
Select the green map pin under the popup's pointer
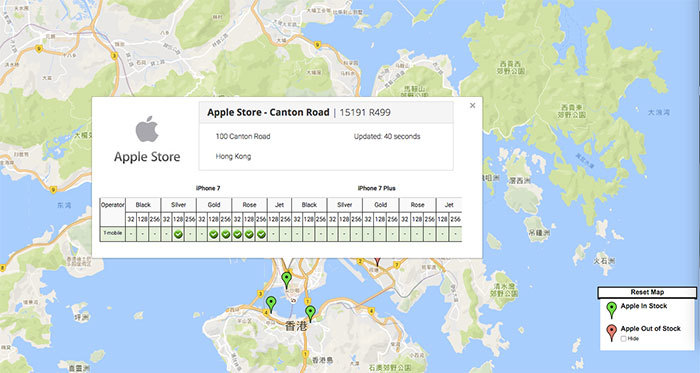point(287,280)
